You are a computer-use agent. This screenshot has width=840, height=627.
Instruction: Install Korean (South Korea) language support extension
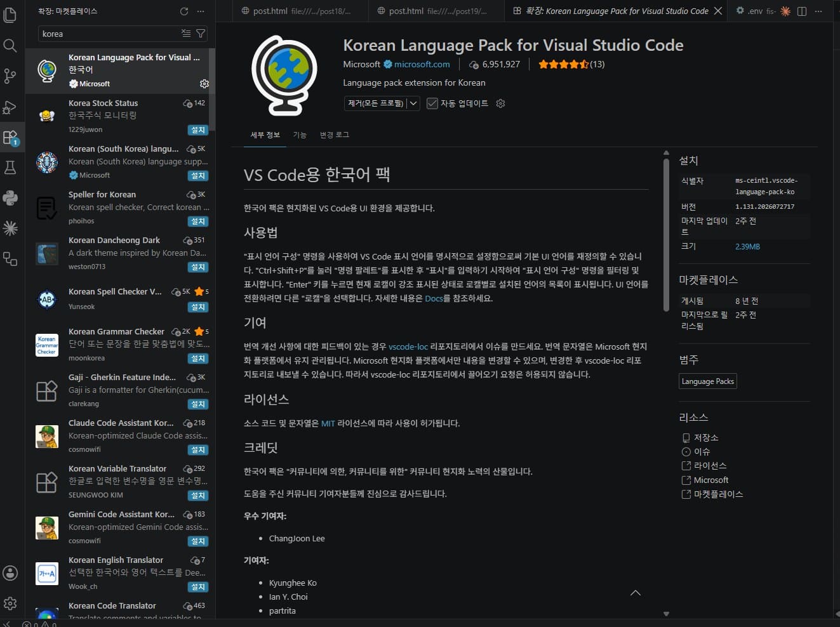(198, 176)
